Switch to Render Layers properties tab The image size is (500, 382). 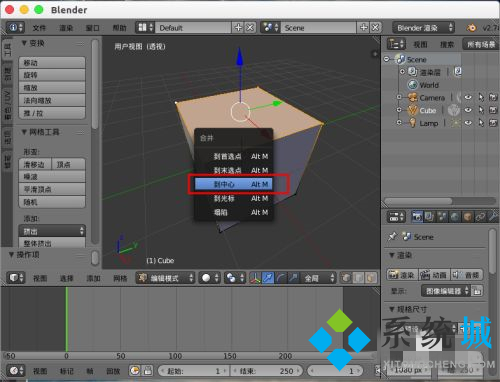(x=429, y=217)
